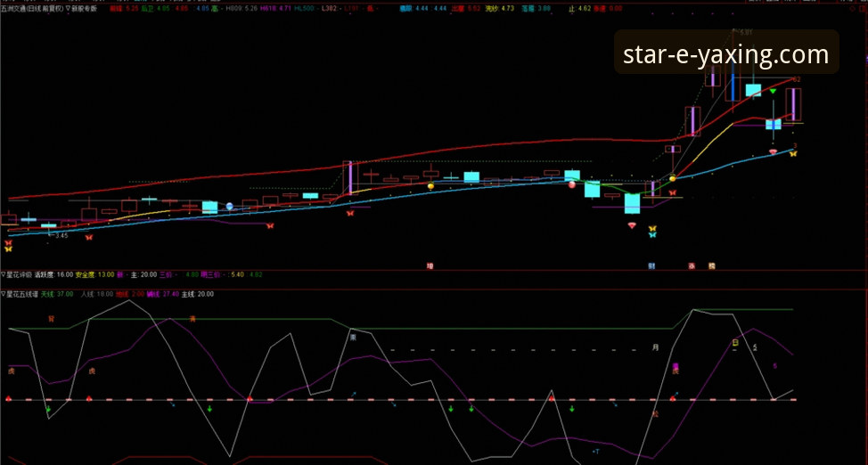Click the magenta 辅线 27.40 legend label
Image resolution: width=868 pixels, height=465 pixels.
pyautogui.click(x=163, y=293)
